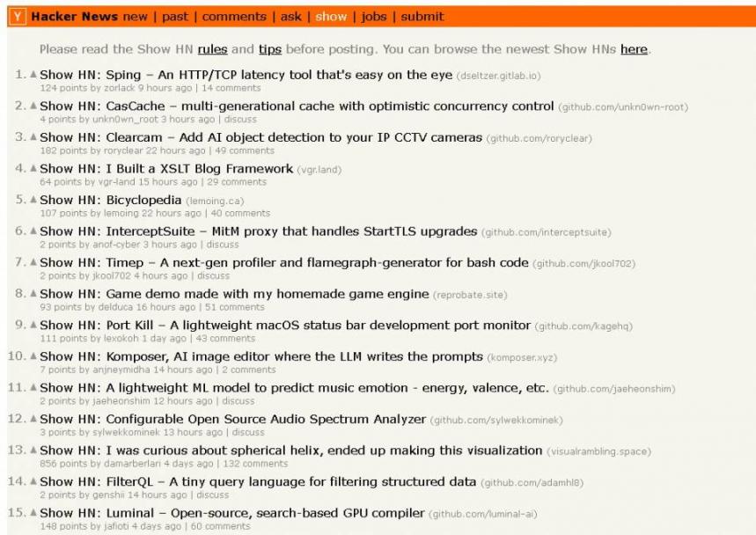Open the Sping HTTP/TCP latency tool story
Image resolution: width=756 pixels, height=535 pixels.
tap(246, 75)
